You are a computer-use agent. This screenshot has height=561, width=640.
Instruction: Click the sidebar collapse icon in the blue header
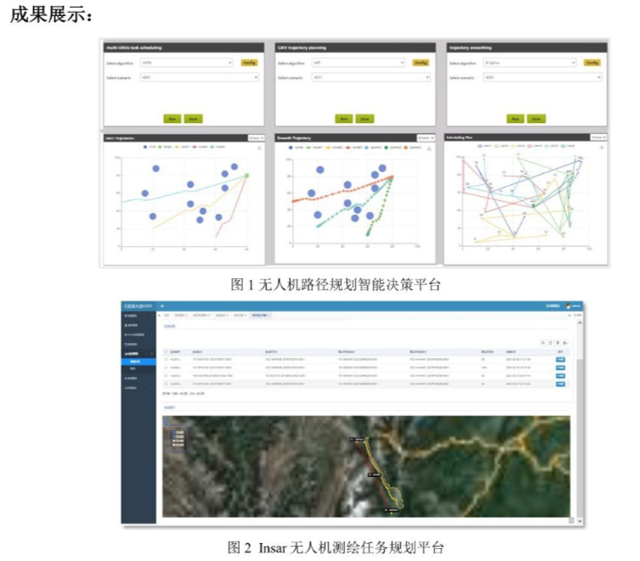tap(164, 305)
